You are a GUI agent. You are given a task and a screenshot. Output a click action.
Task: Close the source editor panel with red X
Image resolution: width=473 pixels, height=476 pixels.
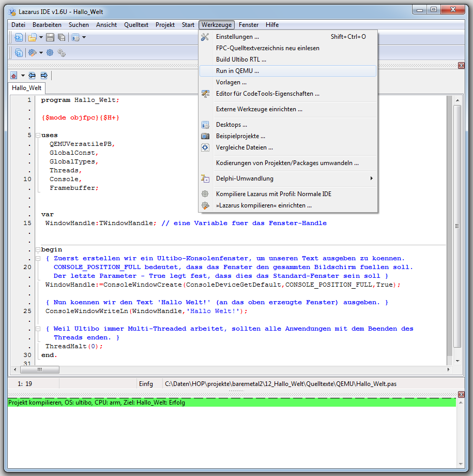461,65
